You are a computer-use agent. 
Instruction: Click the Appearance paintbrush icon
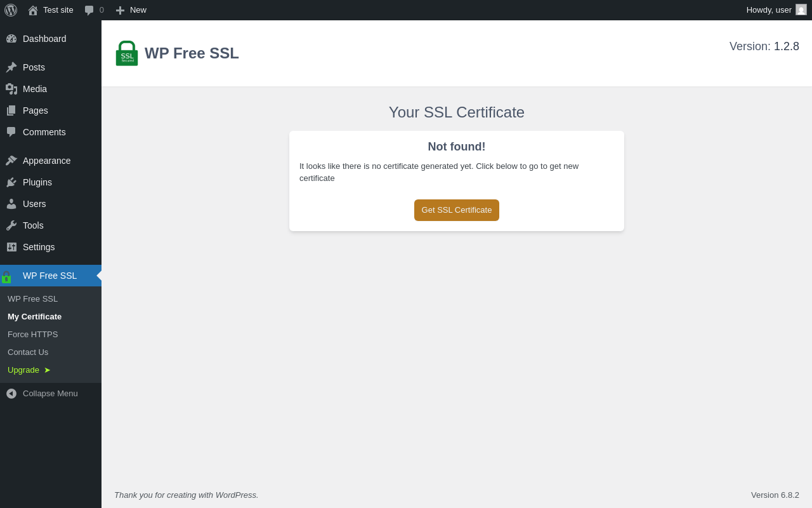(x=11, y=161)
